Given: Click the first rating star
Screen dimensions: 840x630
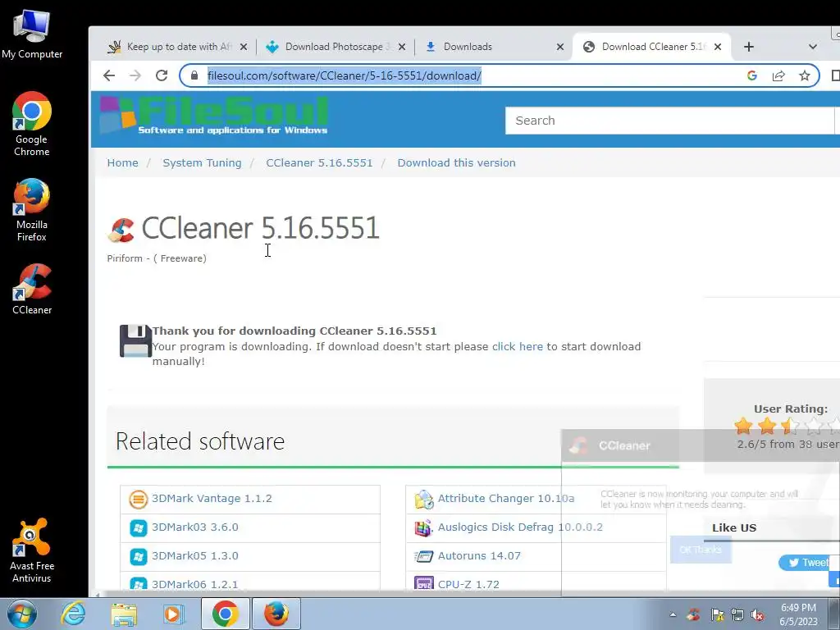Looking at the screenshot, I should point(743,426).
